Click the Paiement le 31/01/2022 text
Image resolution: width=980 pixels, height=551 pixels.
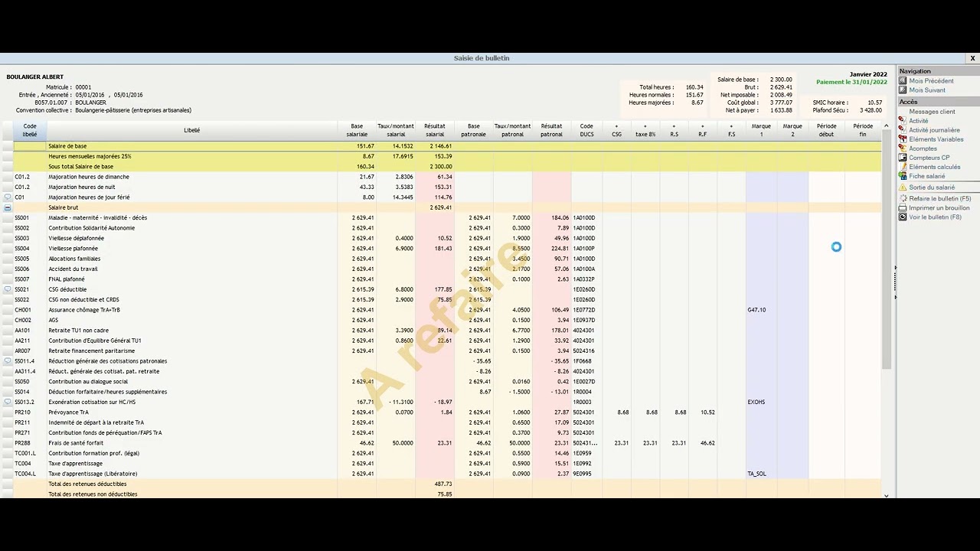[x=851, y=82]
